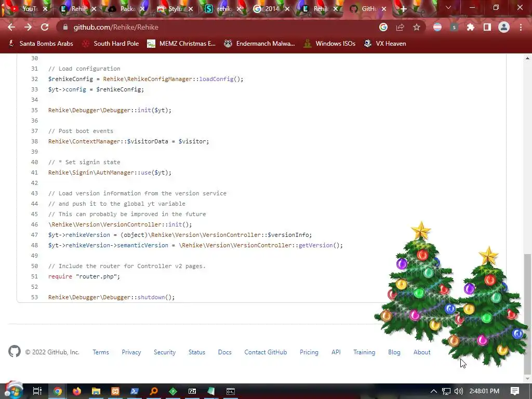Screen dimensions: 532x399
Task: Open the striped flag extension icon
Action: tap(437, 27)
